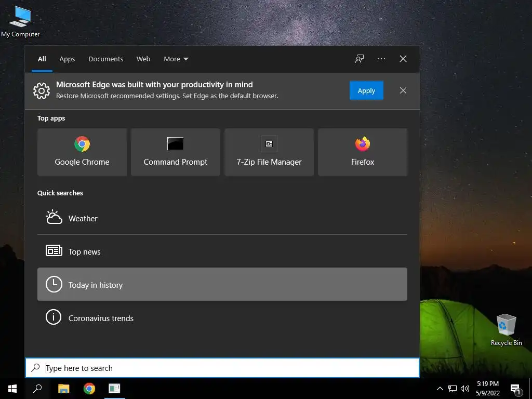Viewport: 532px width, 399px height.
Task: Open the Windows Start menu
Action: coord(12,389)
